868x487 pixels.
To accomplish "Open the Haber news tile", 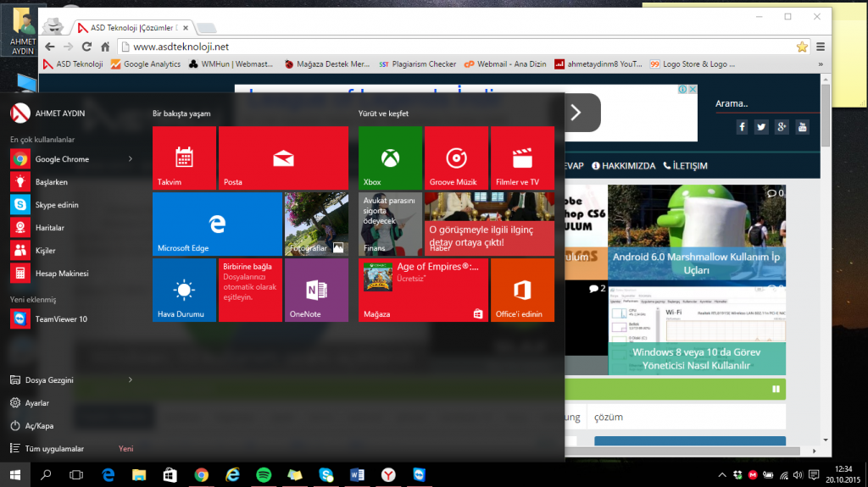I will tap(489, 224).
